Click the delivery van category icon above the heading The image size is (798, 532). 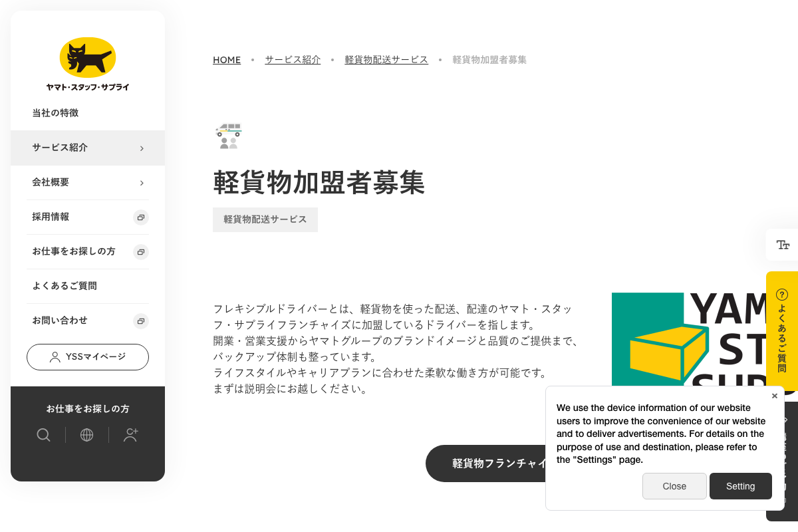229,136
